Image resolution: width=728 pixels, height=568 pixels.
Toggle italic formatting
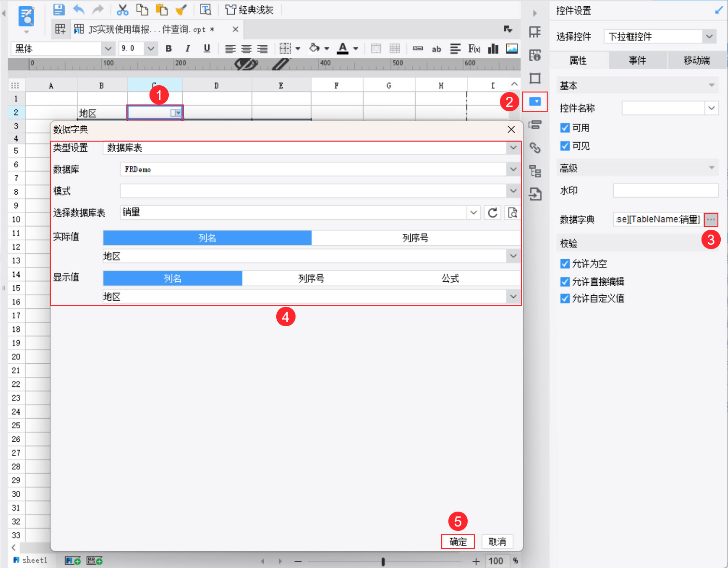pos(188,49)
